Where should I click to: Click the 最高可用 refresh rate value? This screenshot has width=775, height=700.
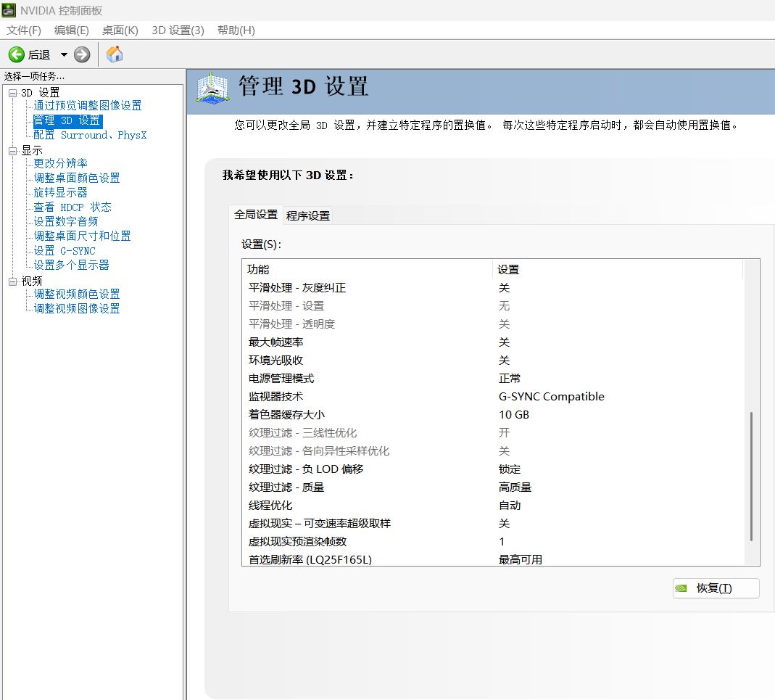521,559
